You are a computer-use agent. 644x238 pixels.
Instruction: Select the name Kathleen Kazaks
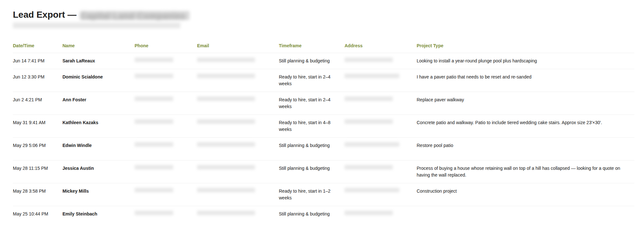tap(80, 123)
